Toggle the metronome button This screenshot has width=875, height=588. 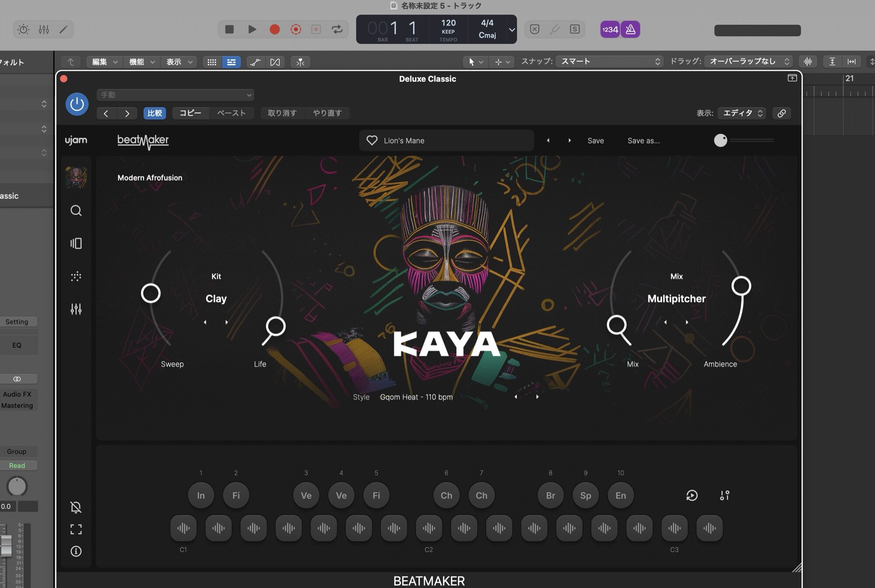[x=630, y=29]
